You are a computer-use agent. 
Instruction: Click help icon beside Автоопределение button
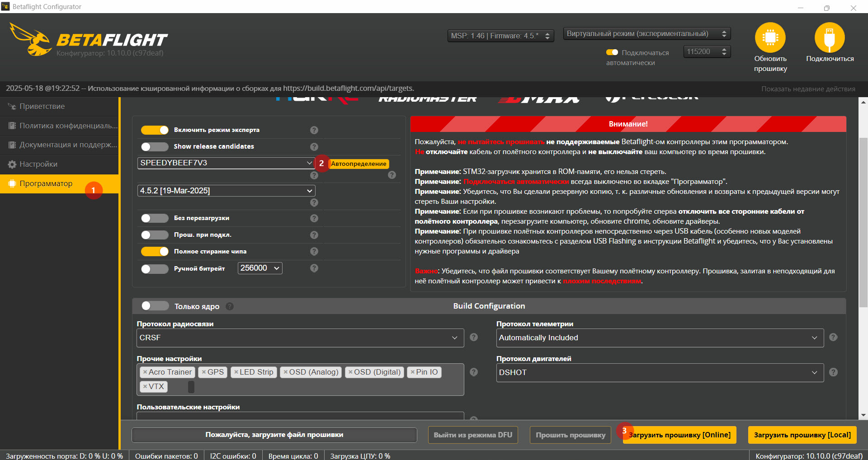[x=392, y=175]
